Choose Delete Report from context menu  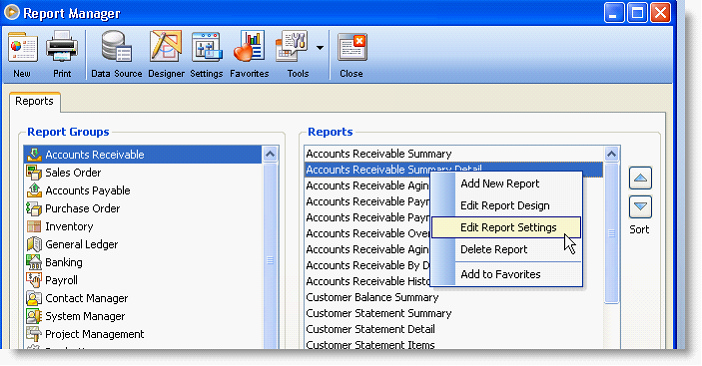[x=506, y=249]
